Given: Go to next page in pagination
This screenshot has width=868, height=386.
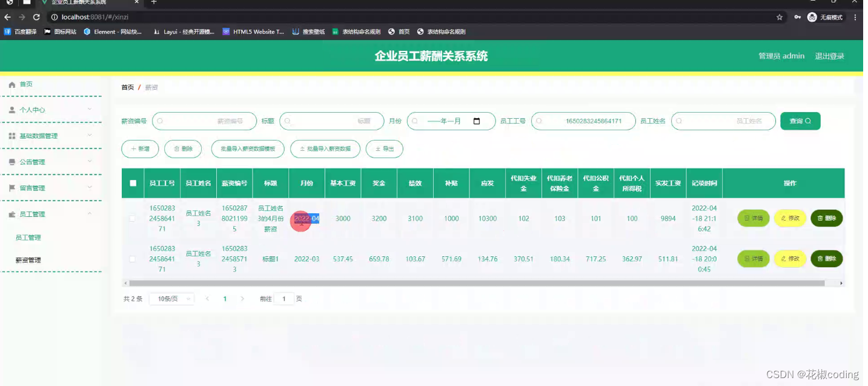Looking at the screenshot, I should [x=242, y=299].
